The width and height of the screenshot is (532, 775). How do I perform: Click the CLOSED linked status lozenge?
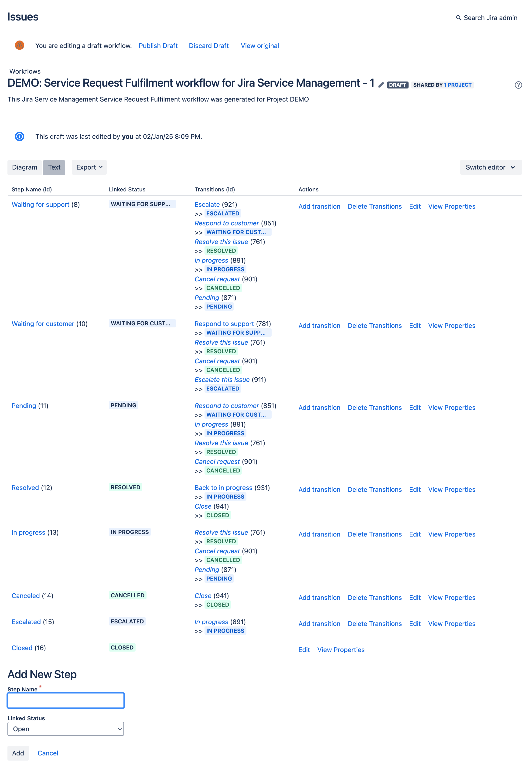point(122,647)
